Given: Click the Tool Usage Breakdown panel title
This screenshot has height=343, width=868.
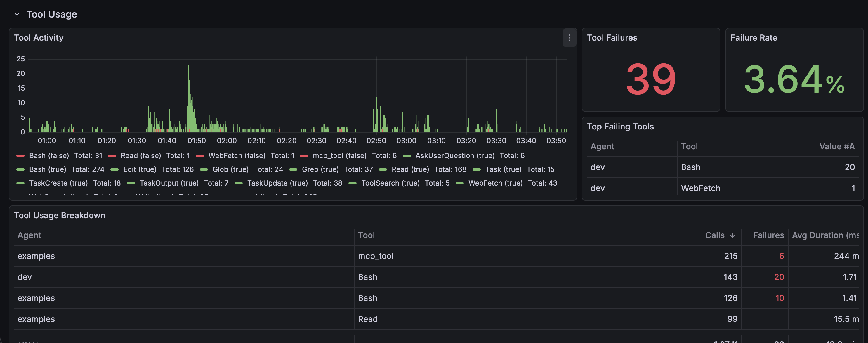Looking at the screenshot, I should coord(60,215).
